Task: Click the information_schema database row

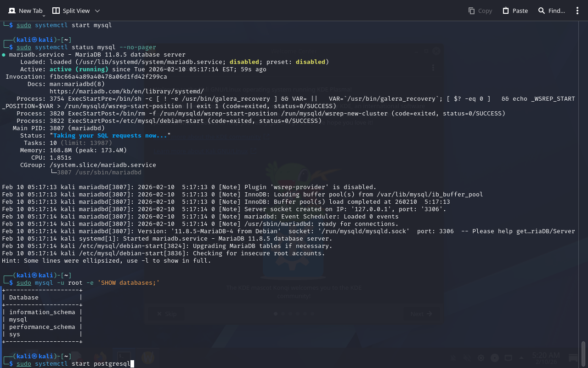Action: (x=42, y=312)
